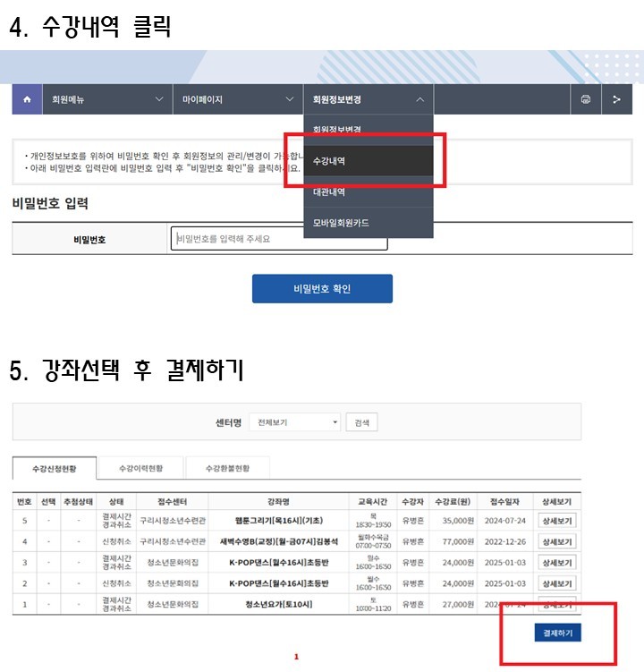Click 상세보기 for the 웹툰그리기 course
Viewport: 644px width, 672px height.
(x=556, y=521)
